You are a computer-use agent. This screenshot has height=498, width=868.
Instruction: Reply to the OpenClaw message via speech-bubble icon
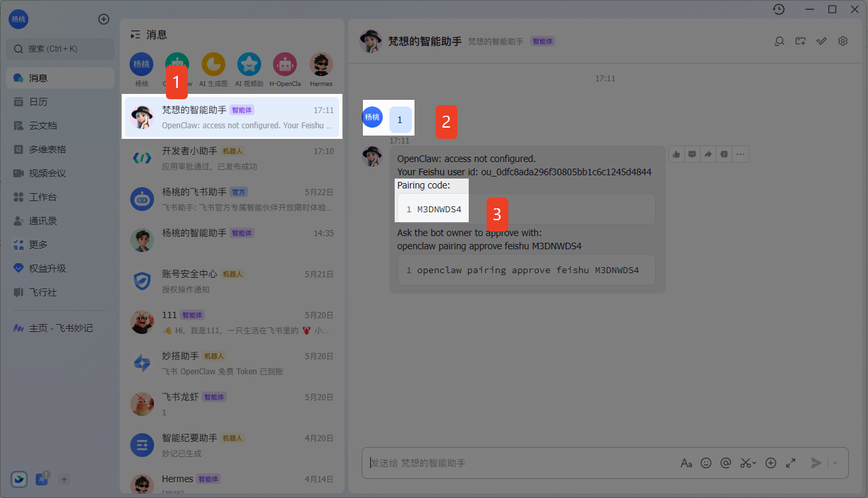[692, 154]
